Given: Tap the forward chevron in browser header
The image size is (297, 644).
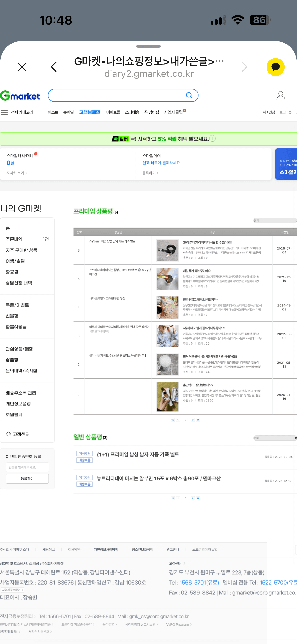Looking at the screenshot, I should coord(245,67).
